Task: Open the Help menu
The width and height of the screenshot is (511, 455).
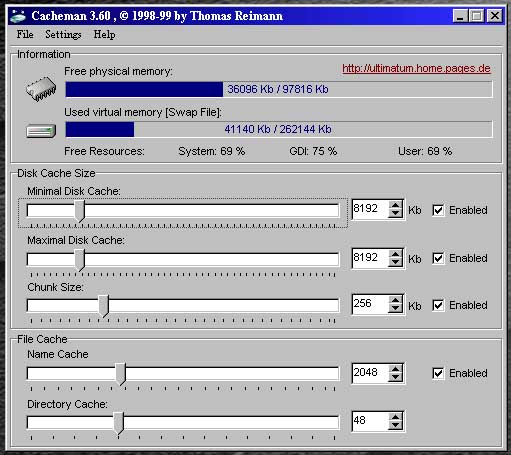Action: (x=104, y=34)
